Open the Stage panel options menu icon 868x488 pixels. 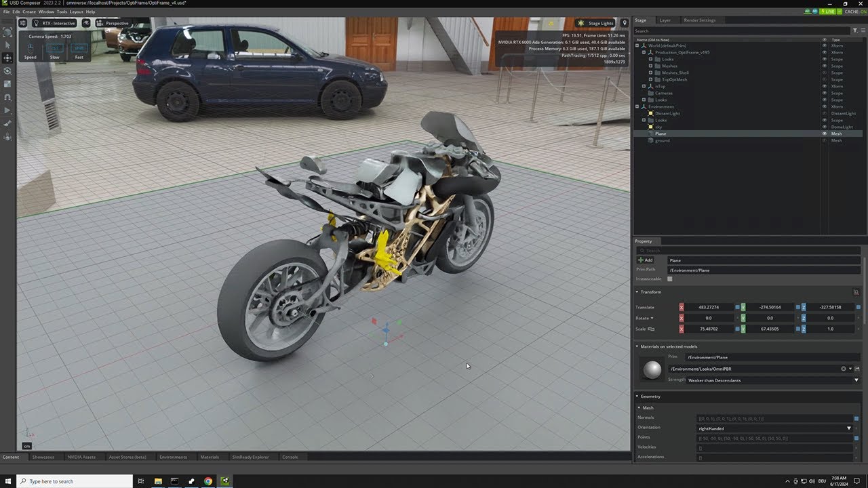[x=863, y=30]
